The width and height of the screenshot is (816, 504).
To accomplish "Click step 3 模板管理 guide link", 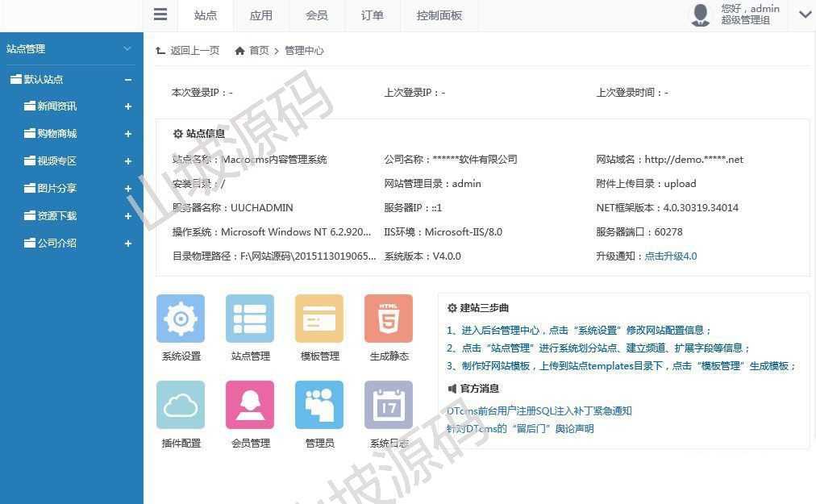I will [622, 366].
